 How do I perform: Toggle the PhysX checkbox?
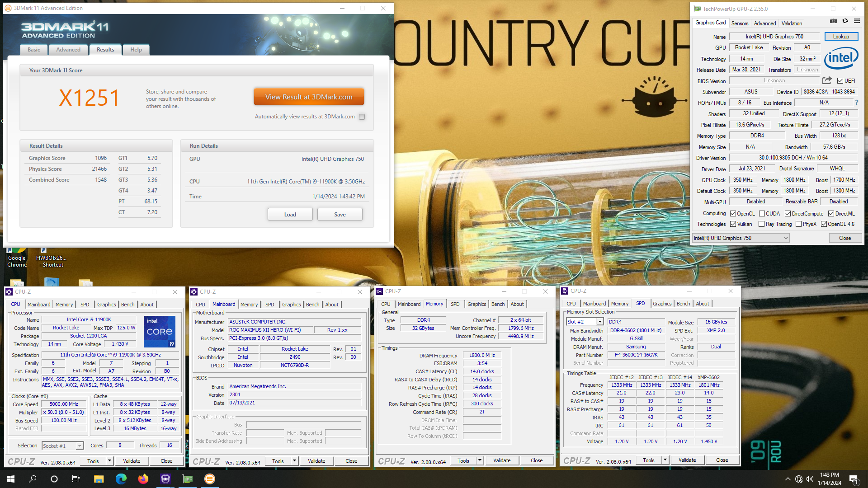[x=798, y=224]
